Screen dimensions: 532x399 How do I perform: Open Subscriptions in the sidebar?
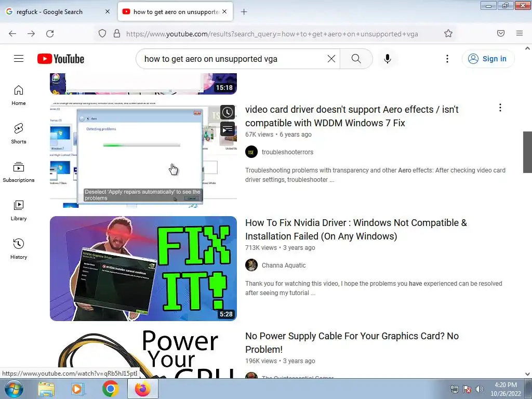point(19,172)
